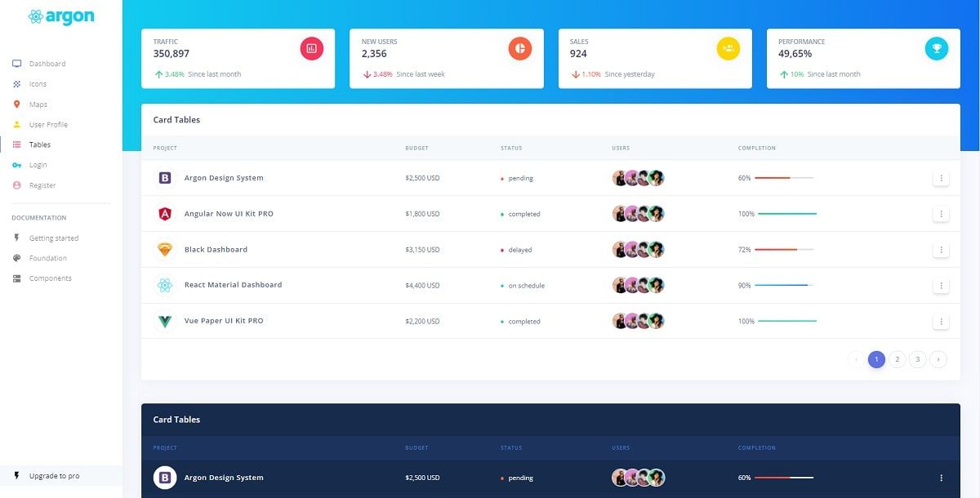Select the Vue logo beside Vue Paper UI Kit
Screen dimensions: 980x498
166,321
